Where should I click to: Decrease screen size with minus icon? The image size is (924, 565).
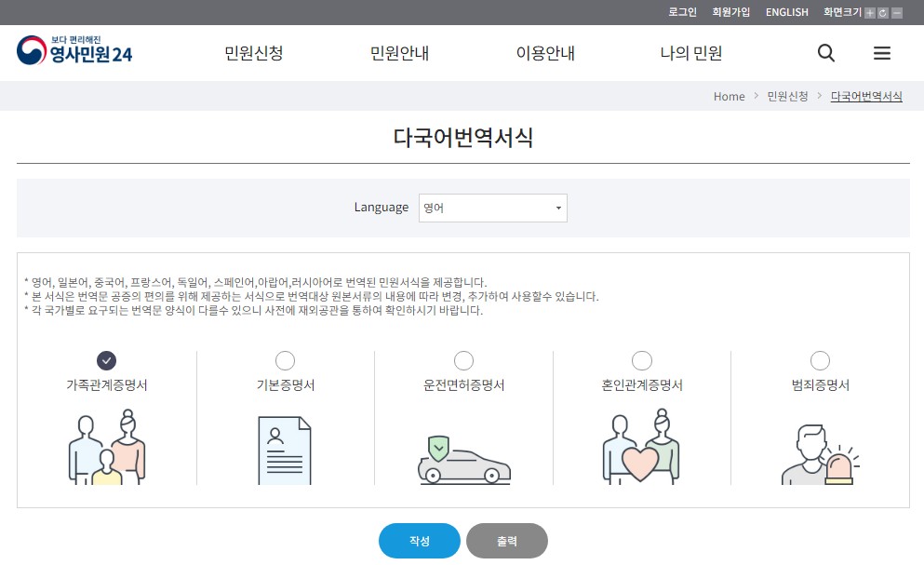pos(896,13)
